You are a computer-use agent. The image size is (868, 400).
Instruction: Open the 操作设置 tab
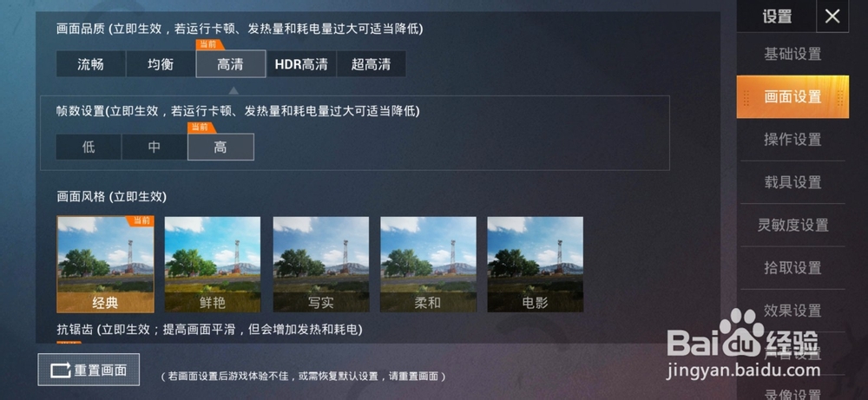(792, 140)
